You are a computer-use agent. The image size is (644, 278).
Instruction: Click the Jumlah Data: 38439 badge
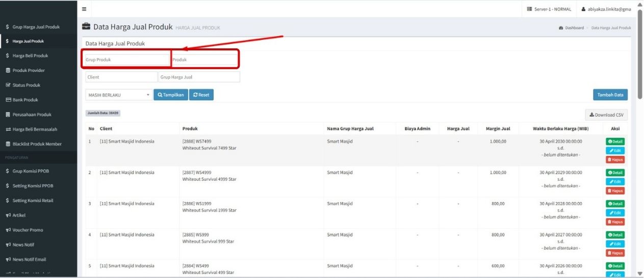pyautogui.click(x=102, y=113)
